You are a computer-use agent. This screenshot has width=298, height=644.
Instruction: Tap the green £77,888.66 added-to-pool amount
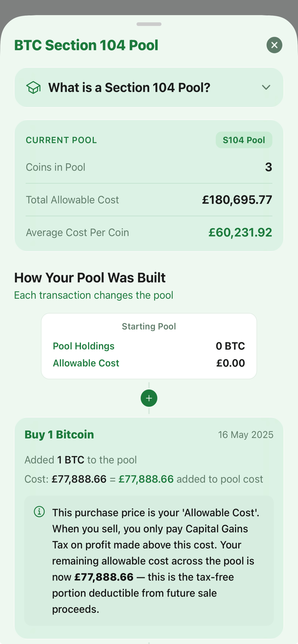point(146,479)
